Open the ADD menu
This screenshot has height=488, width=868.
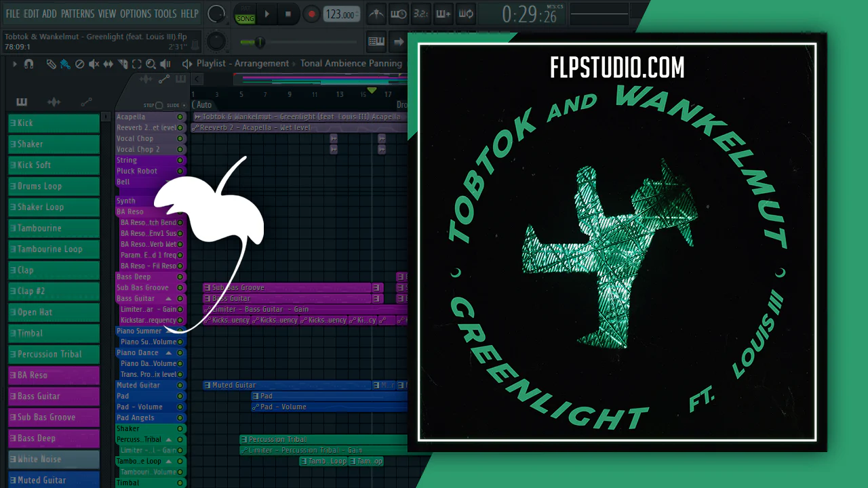(x=50, y=14)
